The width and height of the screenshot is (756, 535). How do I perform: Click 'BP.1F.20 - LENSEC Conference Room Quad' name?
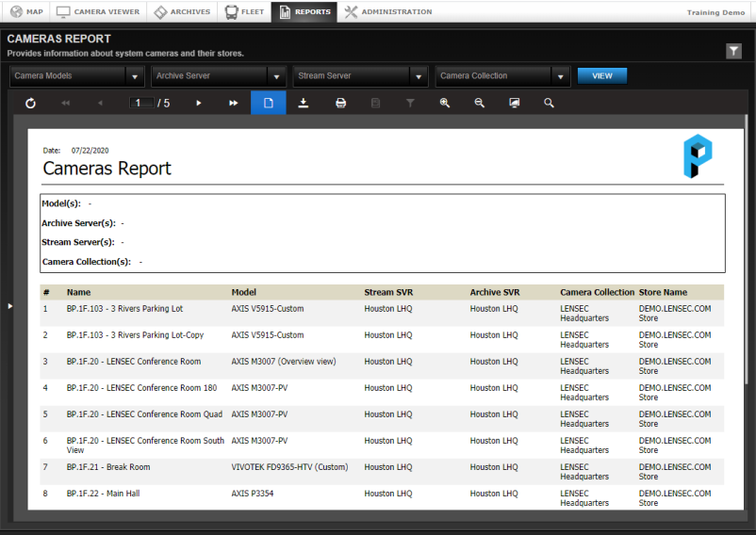(144, 414)
